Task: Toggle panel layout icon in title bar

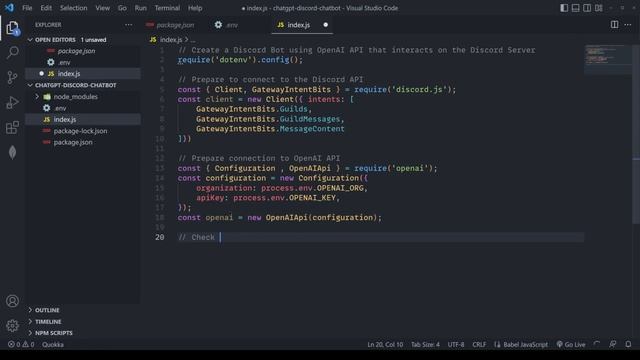Action: click(576, 8)
